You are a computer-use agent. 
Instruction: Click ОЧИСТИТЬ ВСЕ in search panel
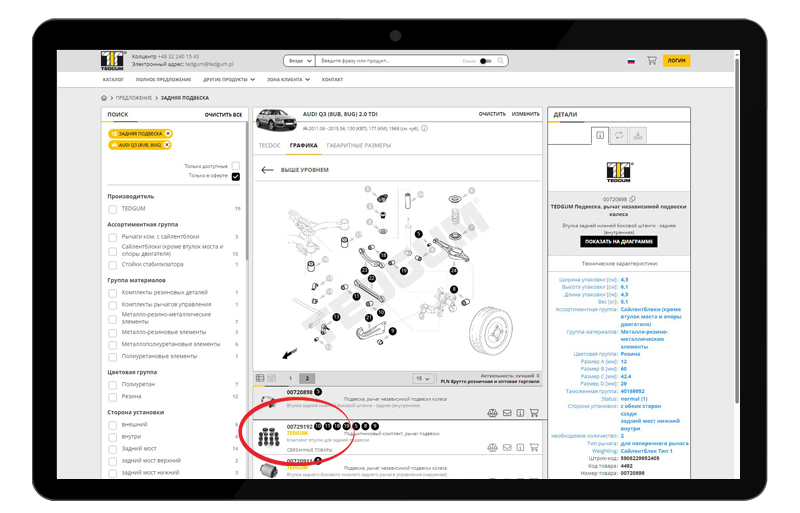pos(223,115)
